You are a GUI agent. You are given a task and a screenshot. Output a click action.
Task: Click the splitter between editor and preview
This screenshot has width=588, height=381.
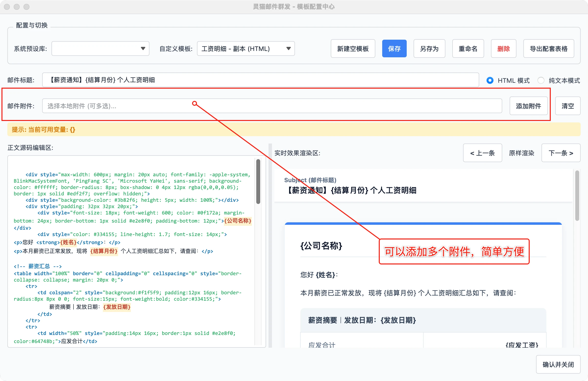pyautogui.click(x=270, y=245)
